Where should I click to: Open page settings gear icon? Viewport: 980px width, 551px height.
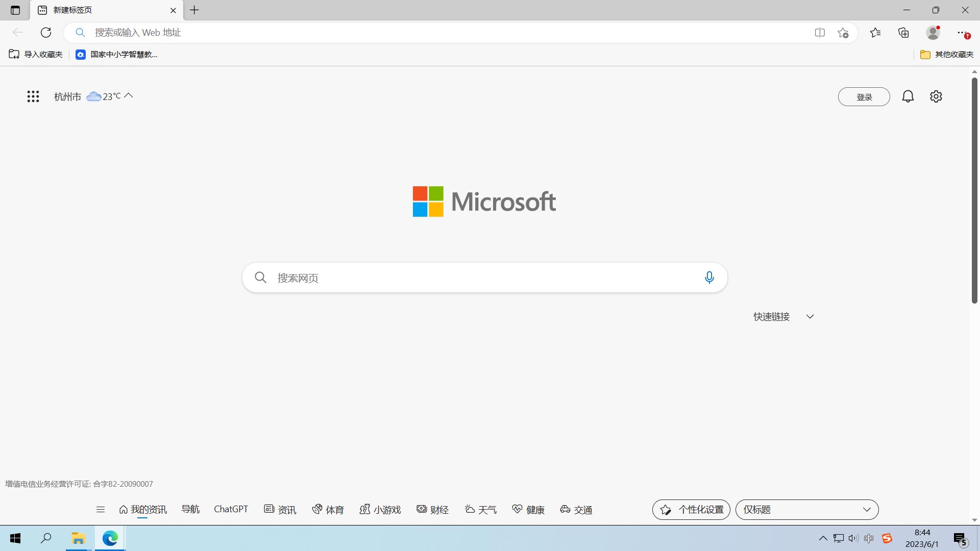coord(936,96)
